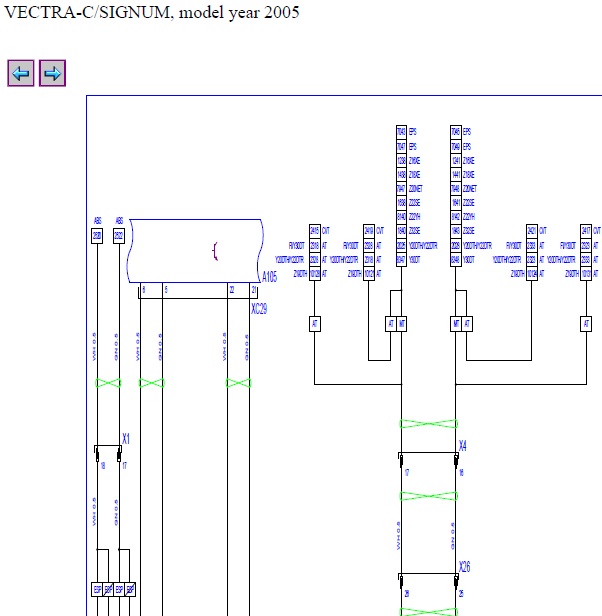Viewport: 602px width, 616px height.
Task: Select the X1 connector label
Action: [126, 439]
